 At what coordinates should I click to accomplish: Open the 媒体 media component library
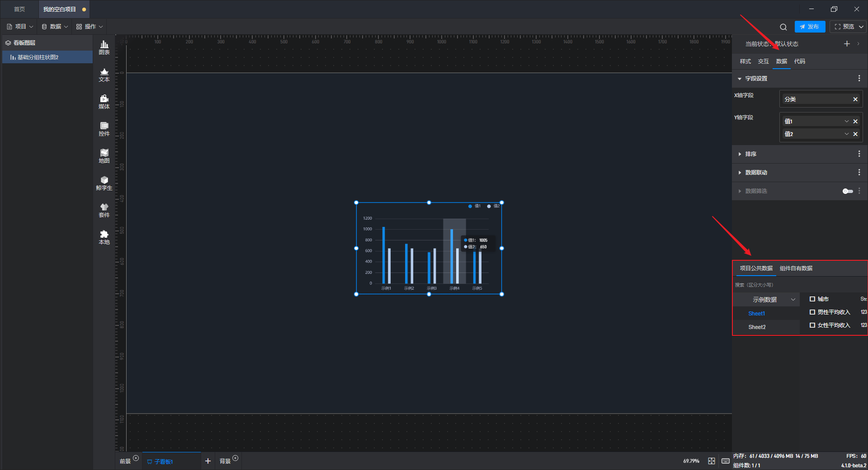pos(104,102)
